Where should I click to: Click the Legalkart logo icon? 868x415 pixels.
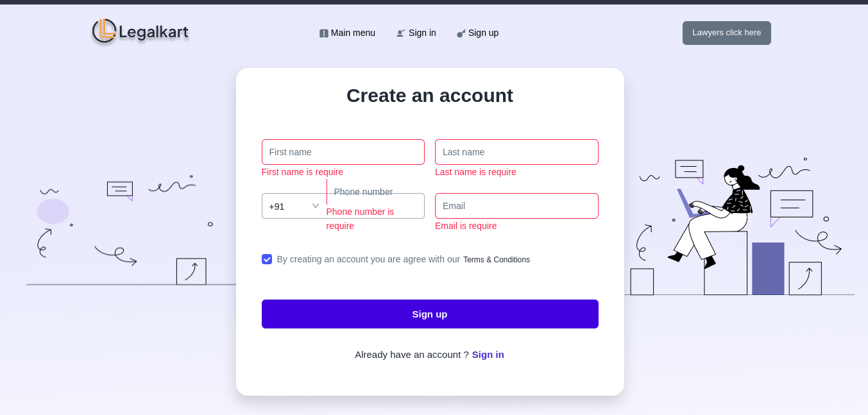pos(104,31)
